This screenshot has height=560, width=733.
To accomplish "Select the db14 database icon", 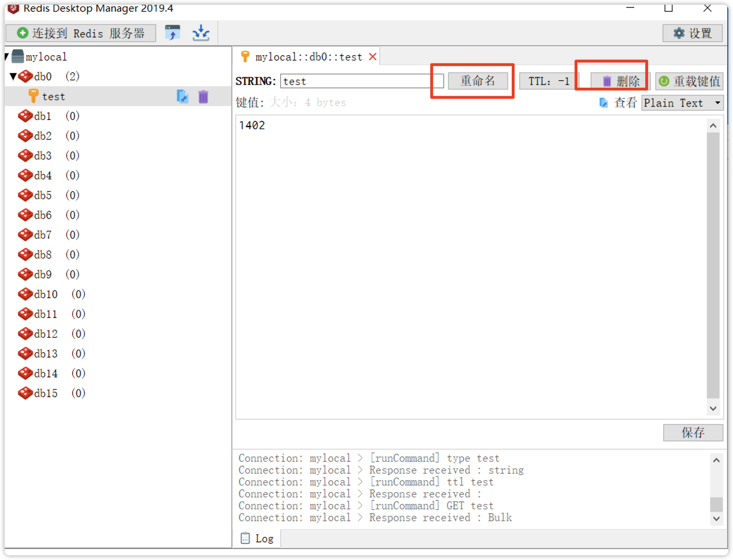I will [x=25, y=373].
